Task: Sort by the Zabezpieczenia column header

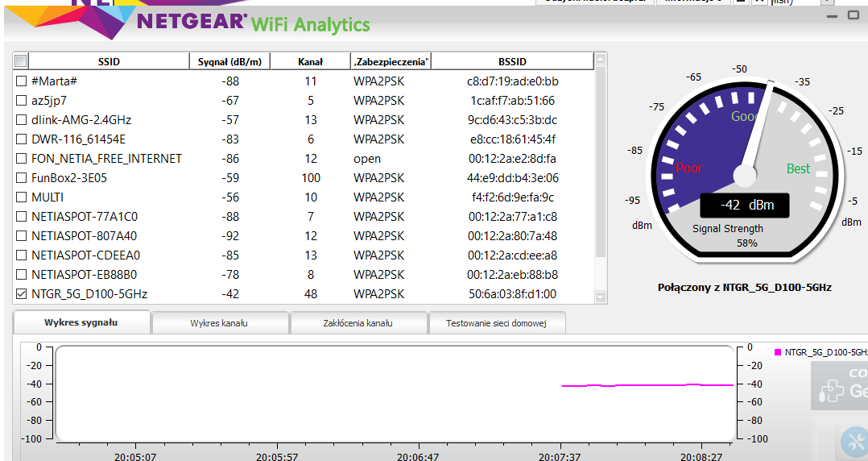Action: [x=391, y=62]
